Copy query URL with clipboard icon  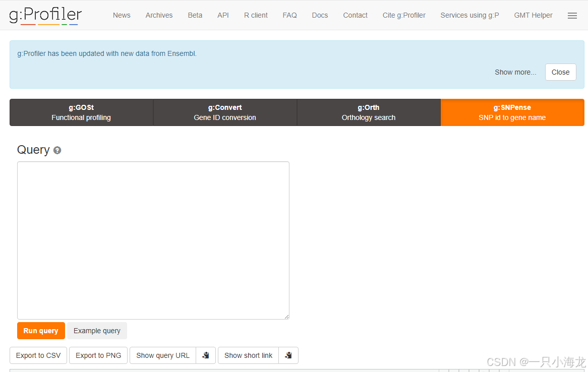click(x=206, y=355)
